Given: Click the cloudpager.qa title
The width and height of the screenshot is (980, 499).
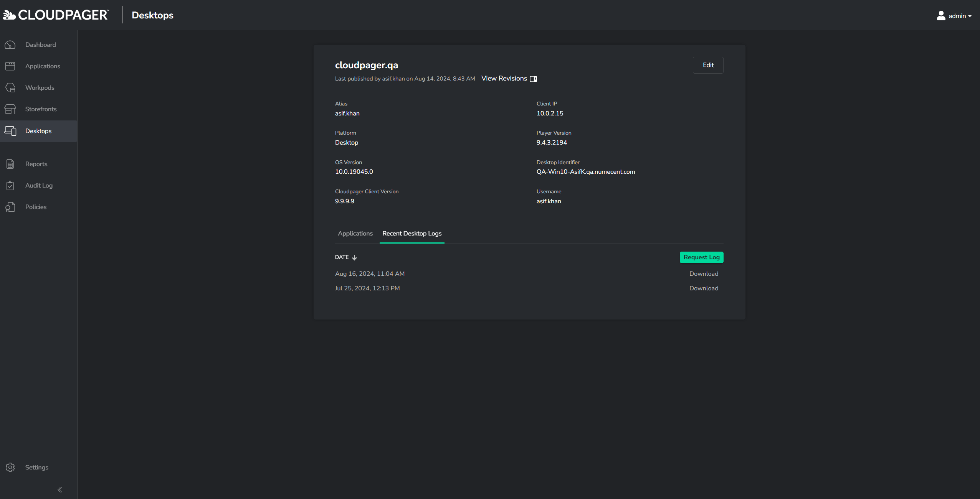Looking at the screenshot, I should pos(367,65).
